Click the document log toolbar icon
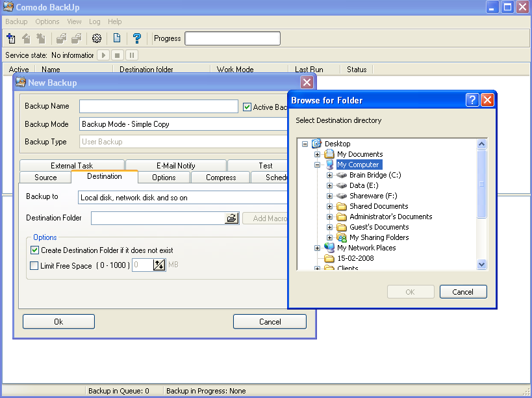532x398 pixels. tap(117, 38)
